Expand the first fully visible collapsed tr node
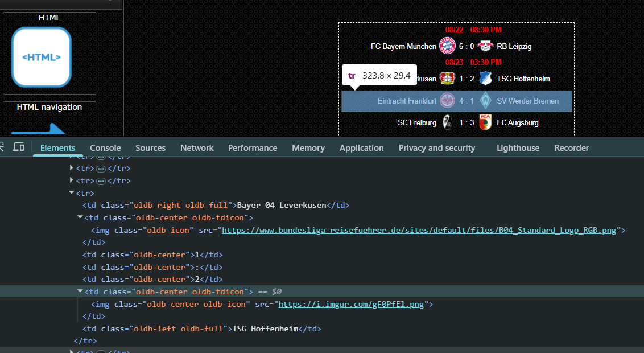The image size is (644, 353). 72,167
